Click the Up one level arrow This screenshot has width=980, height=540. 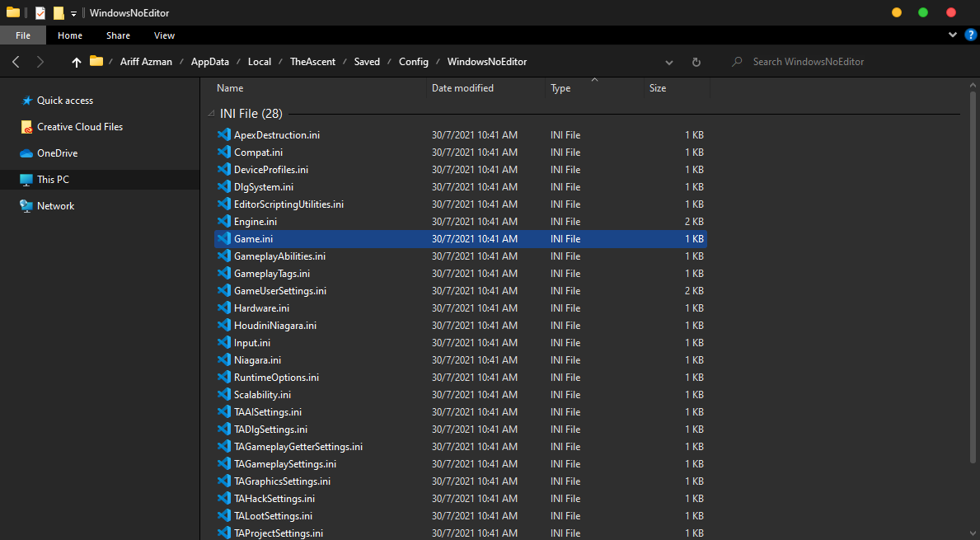(77, 62)
